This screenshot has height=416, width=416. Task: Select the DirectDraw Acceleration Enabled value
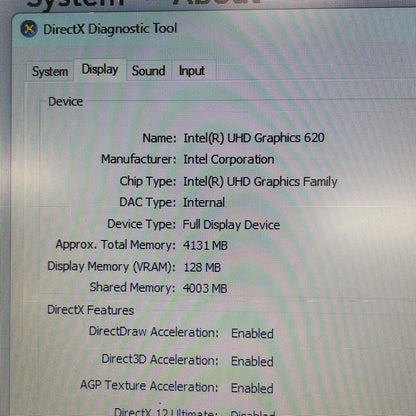click(x=252, y=333)
